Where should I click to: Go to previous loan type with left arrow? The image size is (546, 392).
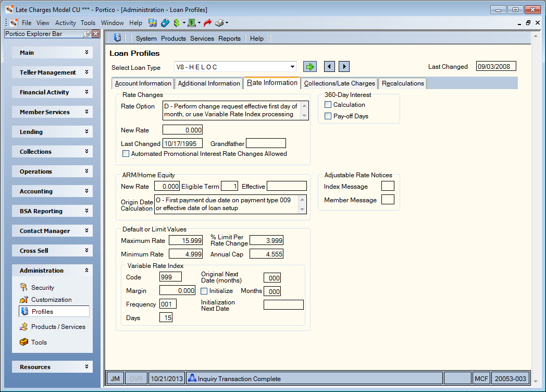[x=329, y=67]
